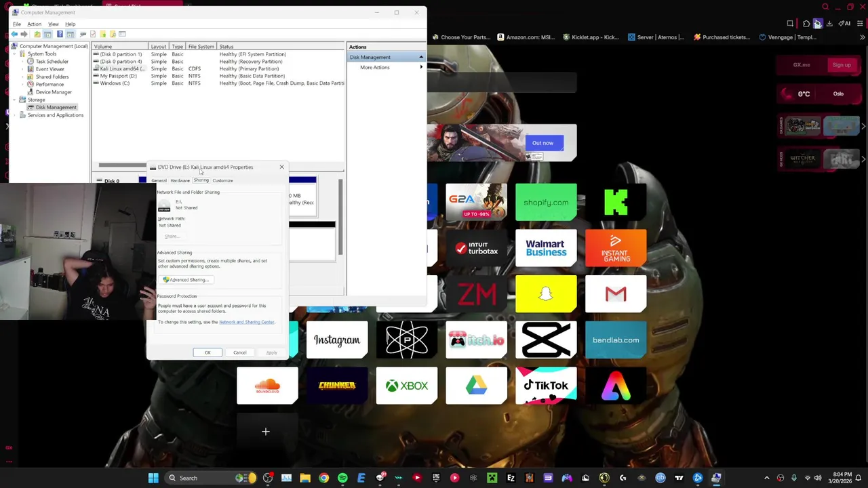Click the Help icon in Computer Management toolbar
Image resolution: width=868 pixels, height=488 pixels.
coord(60,34)
